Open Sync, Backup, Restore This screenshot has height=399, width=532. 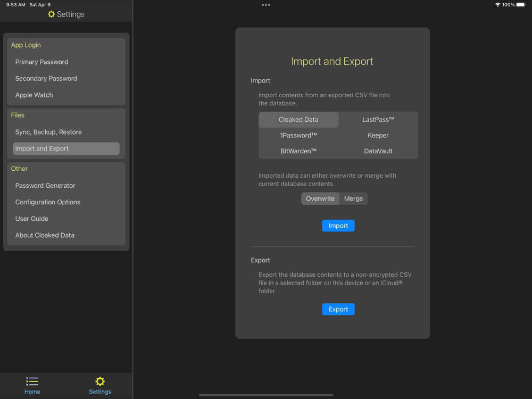(66, 132)
